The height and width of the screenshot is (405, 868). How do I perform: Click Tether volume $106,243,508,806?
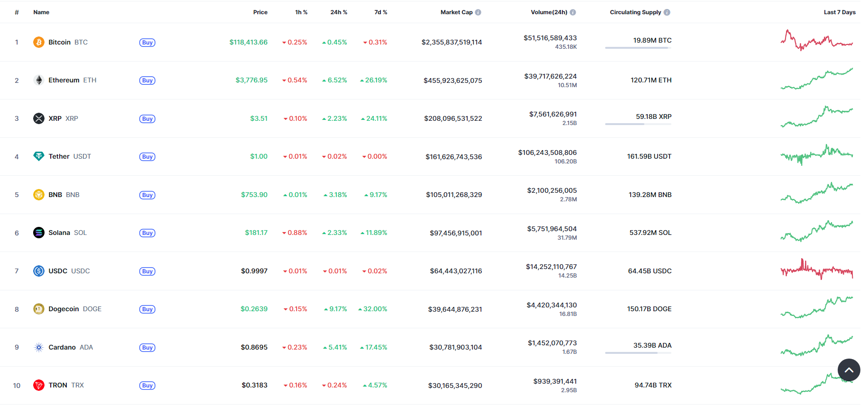[x=548, y=153]
